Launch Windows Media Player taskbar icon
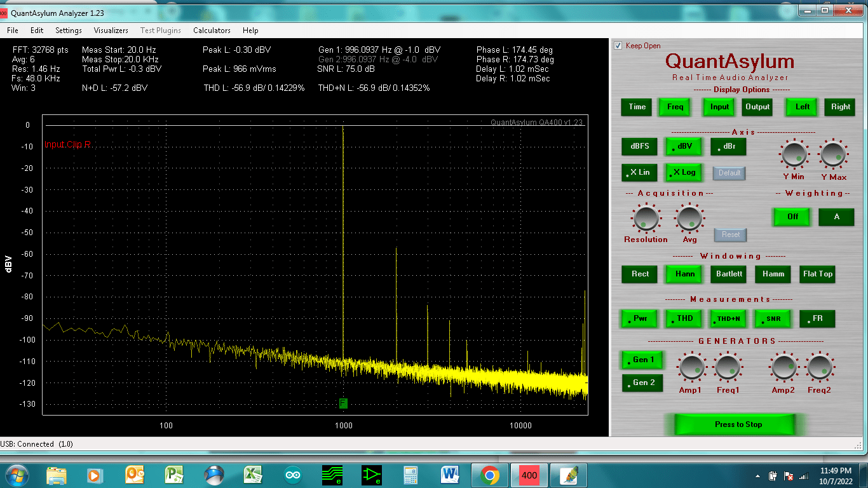 [95, 475]
